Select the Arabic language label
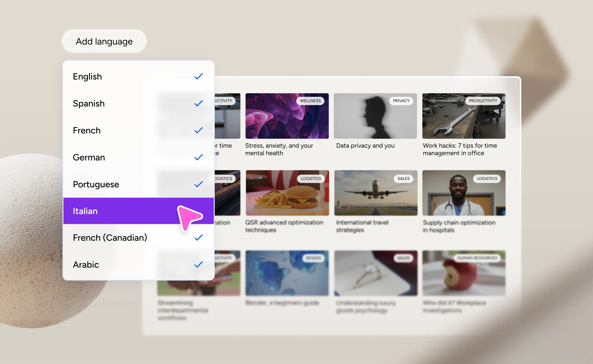 click(86, 265)
